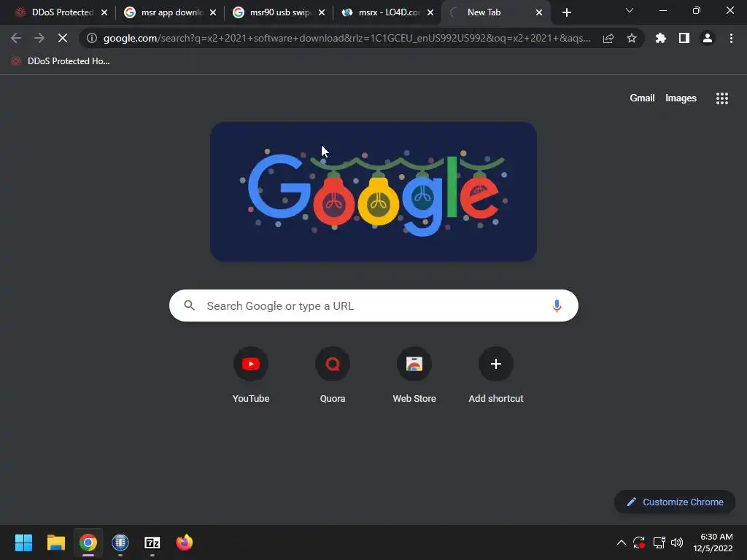This screenshot has width=747, height=560.
Task: Click Add shortcut button
Action: (496, 376)
